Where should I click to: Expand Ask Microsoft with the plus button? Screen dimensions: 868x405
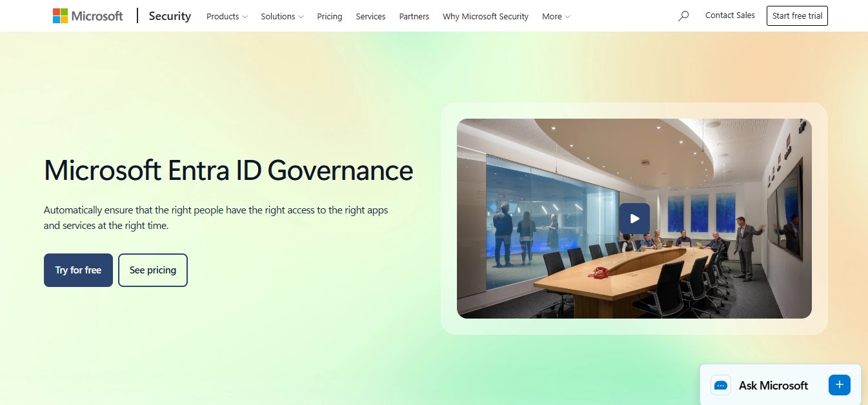point(839,385)
